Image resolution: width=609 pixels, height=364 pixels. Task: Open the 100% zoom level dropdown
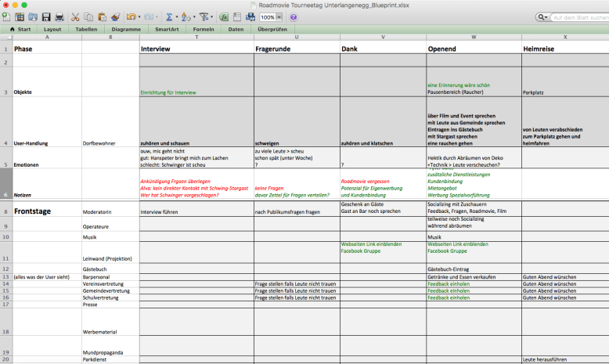pyautogui.click(x=279, y=17)
